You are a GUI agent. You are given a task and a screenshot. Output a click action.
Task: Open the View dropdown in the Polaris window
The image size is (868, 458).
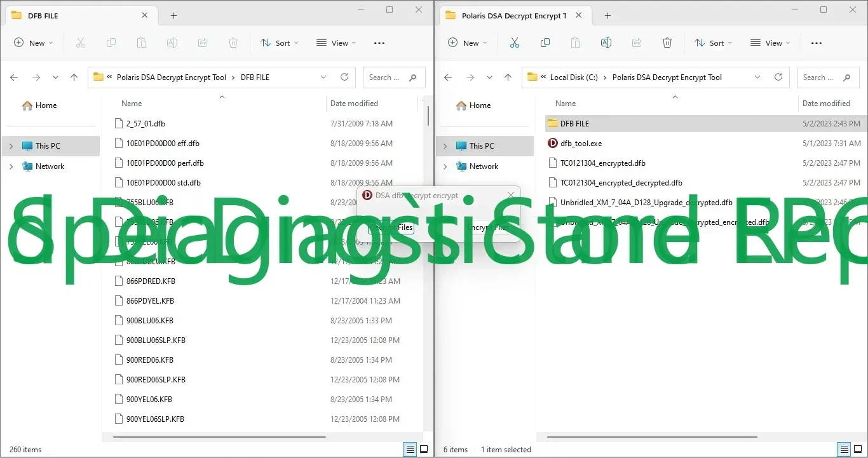(770, 43)
